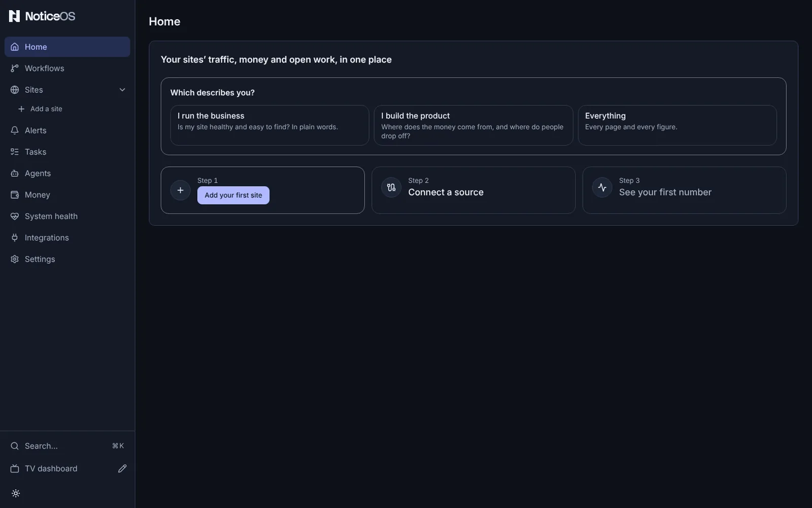
Task: Choose the "Everything" persona option
Action: pos(677,125)
